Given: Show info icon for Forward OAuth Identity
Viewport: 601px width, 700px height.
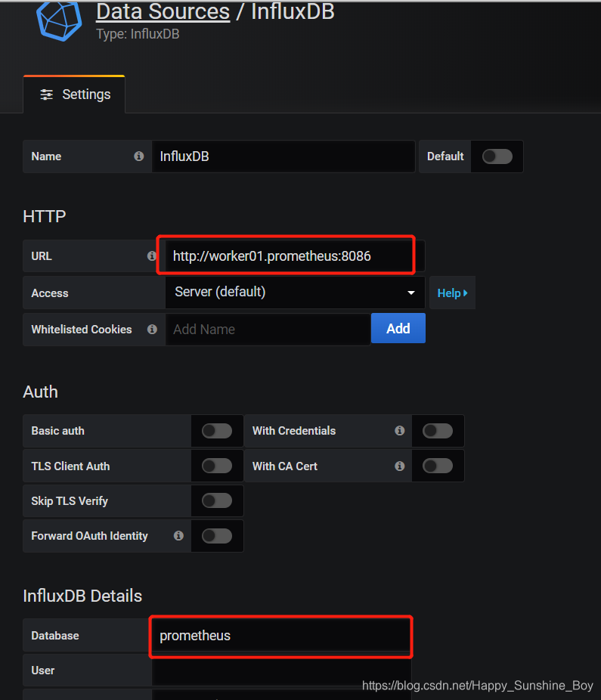Looking at the screenshot, I should [178, 536].
